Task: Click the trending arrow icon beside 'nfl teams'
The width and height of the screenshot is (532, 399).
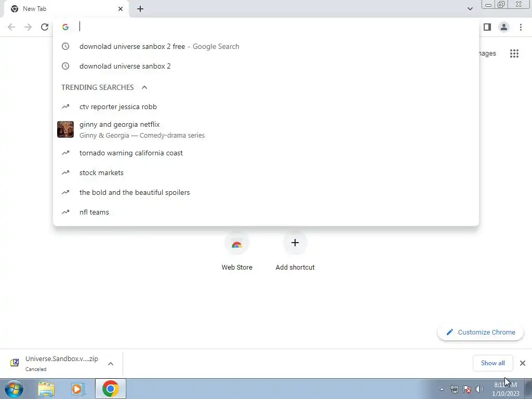Action: [65, 212]
